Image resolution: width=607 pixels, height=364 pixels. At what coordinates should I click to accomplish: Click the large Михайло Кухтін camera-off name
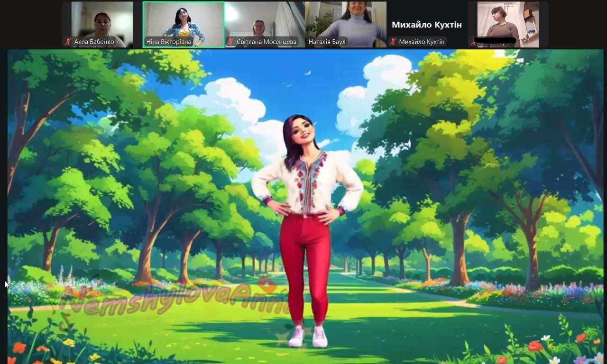click(x=426, y=25)
